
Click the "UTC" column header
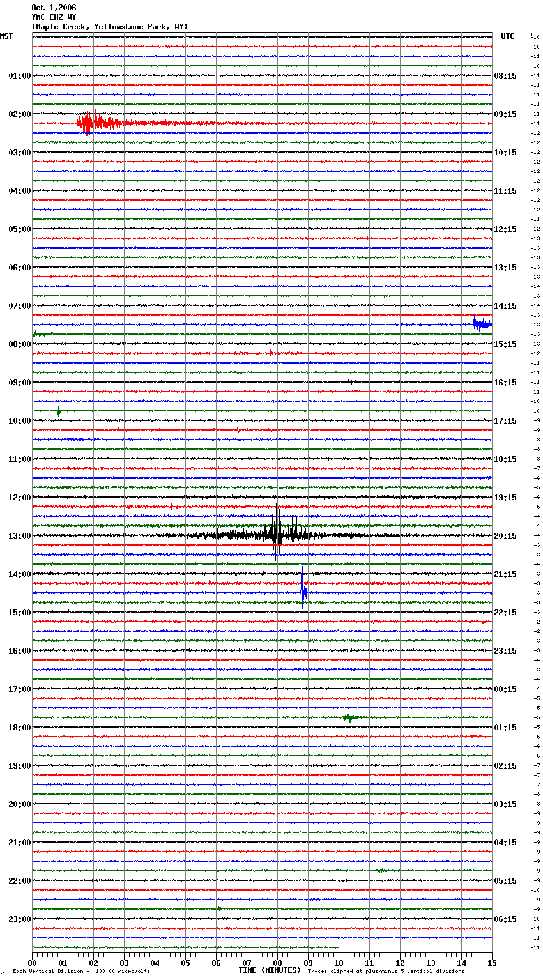coord(507,36)
